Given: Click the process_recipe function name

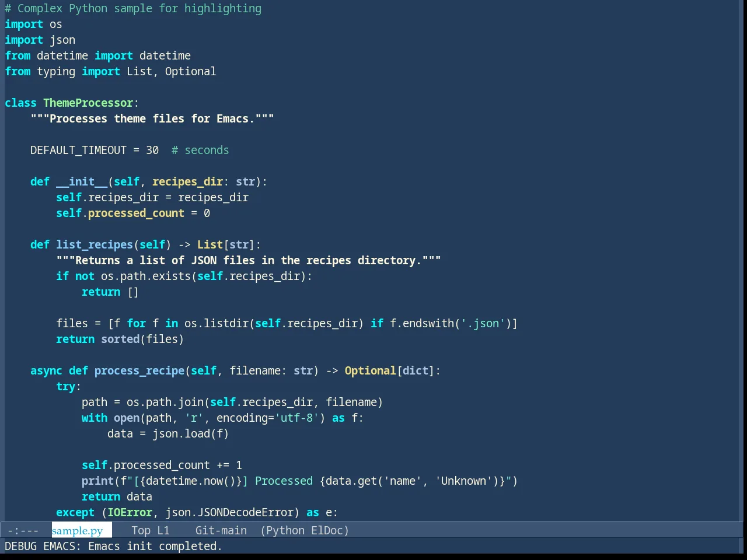Looking at the screenshot, I should pos(139,370).
